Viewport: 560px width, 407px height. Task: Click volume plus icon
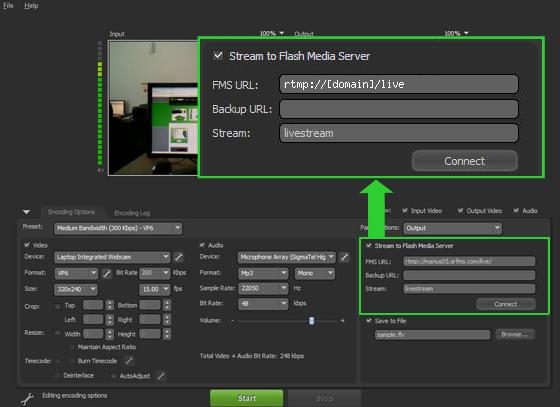click(342, 321)
